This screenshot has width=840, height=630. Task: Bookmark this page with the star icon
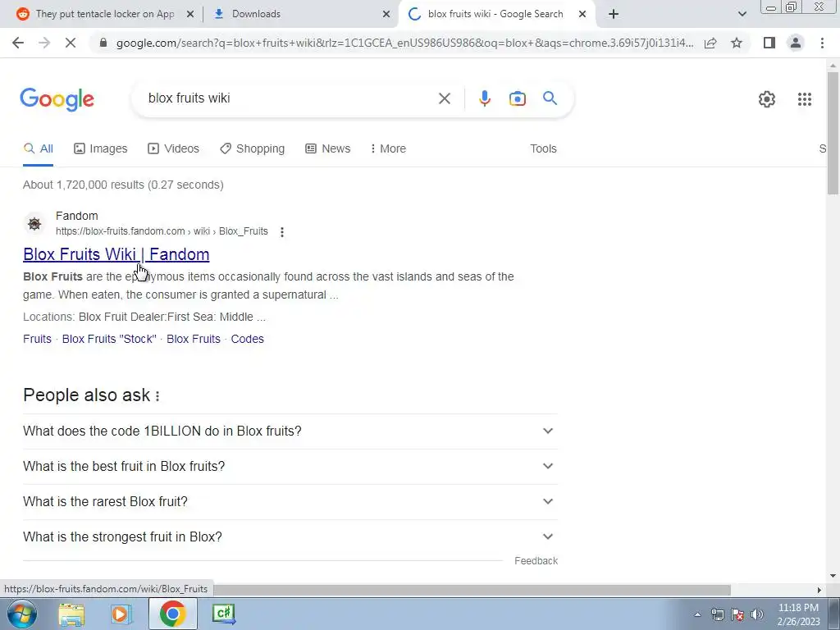(737, 43)
